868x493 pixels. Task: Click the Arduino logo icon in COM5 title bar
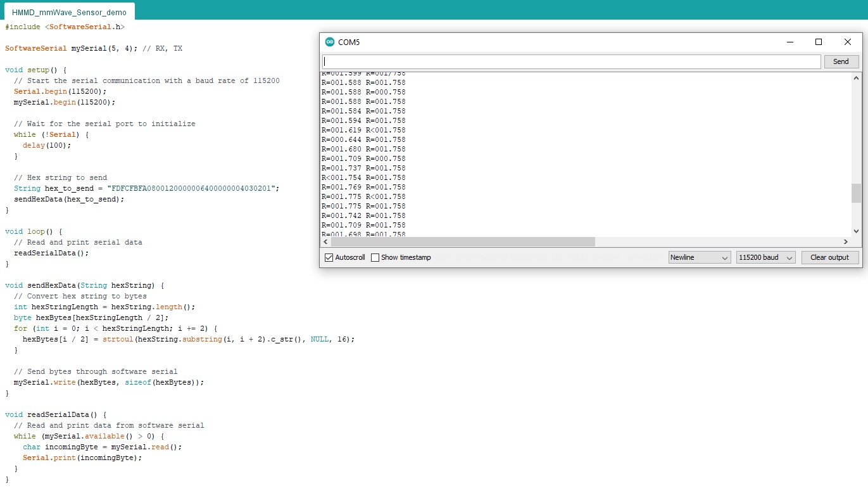(x=330, y=42)
